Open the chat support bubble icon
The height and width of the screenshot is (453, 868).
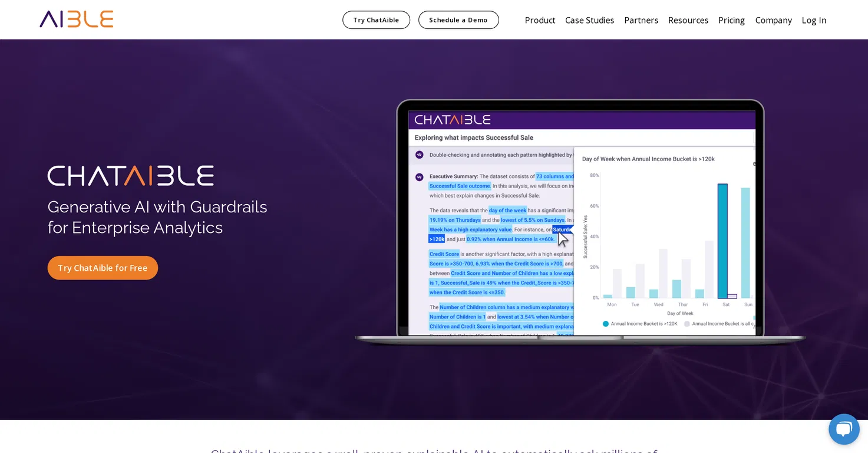[844, 429]
